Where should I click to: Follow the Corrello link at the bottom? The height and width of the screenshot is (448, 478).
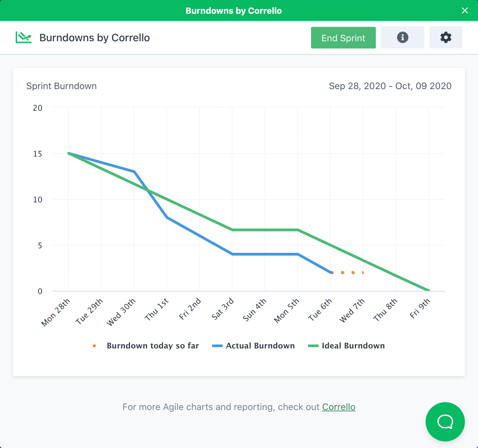point(339,407)
